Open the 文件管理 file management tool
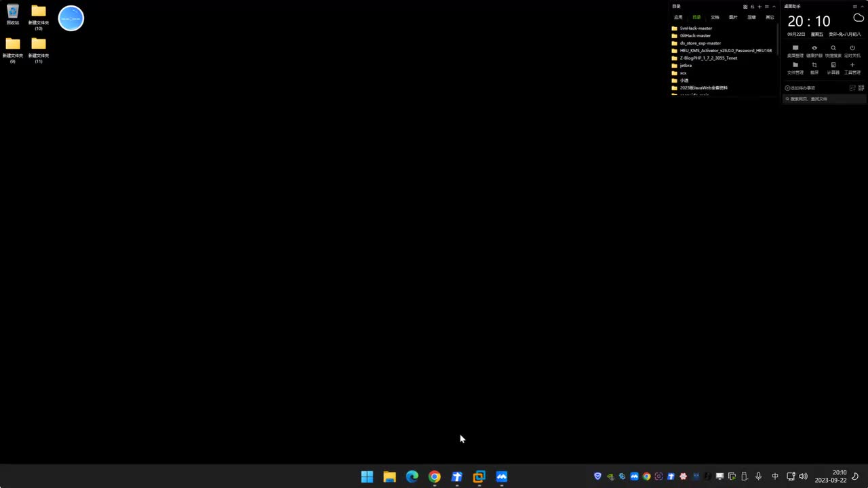868x488 pixels. click(x=795, y=68)
